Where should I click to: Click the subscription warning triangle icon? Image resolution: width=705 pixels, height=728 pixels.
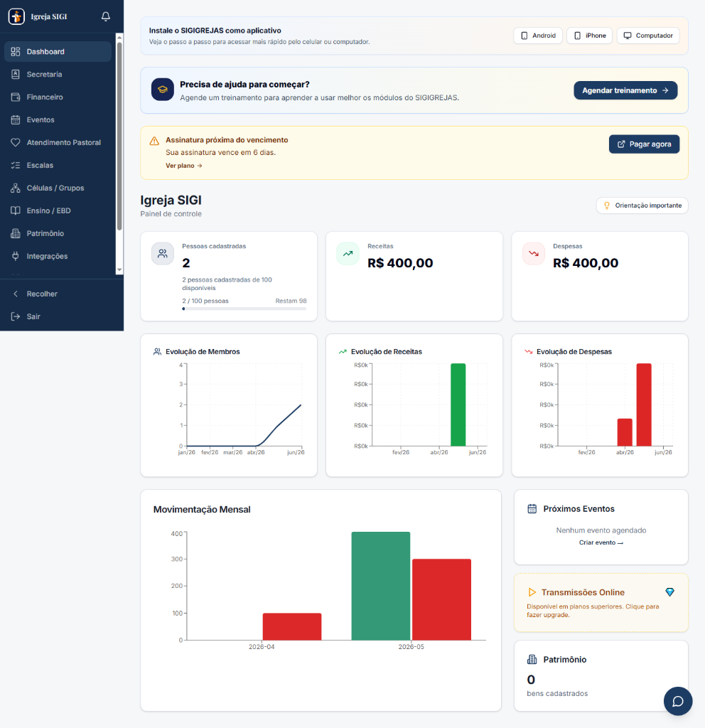(154, 141)
